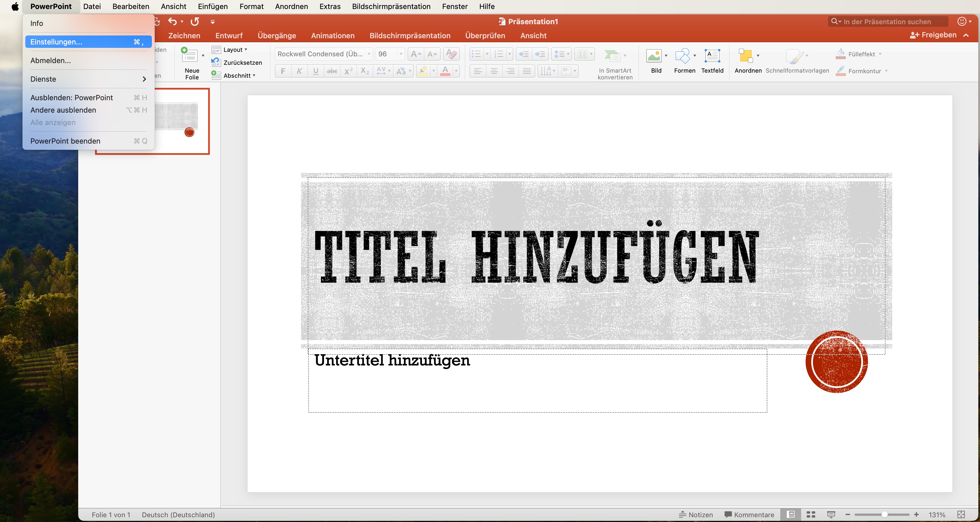Open the Neue Folie dropdown arrow

[203, 55]
